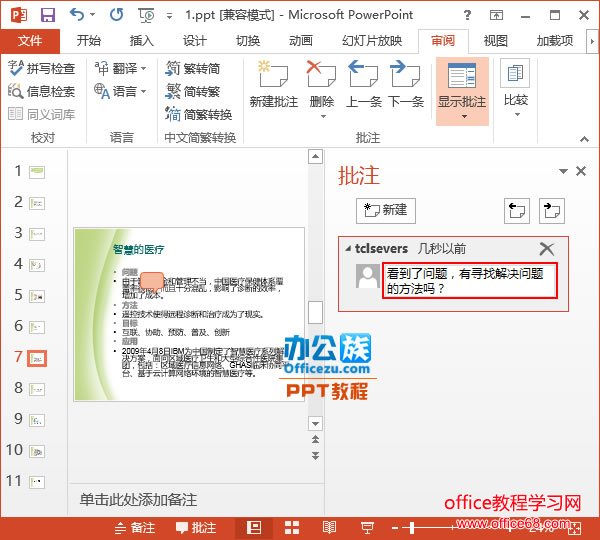
Task: Open the 翻译 dropdown
Action: (121, 69)
